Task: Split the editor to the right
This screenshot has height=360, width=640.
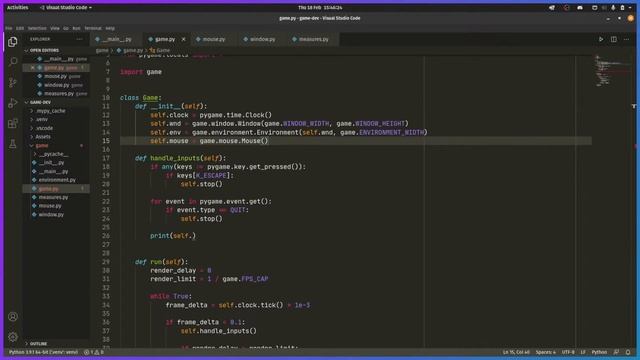Action: tap(613, 39)
